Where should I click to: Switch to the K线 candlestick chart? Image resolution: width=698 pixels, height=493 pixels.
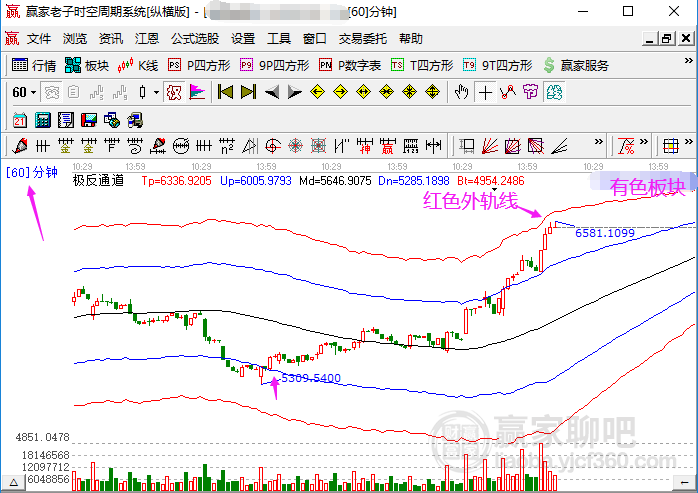tap(138, 65)
